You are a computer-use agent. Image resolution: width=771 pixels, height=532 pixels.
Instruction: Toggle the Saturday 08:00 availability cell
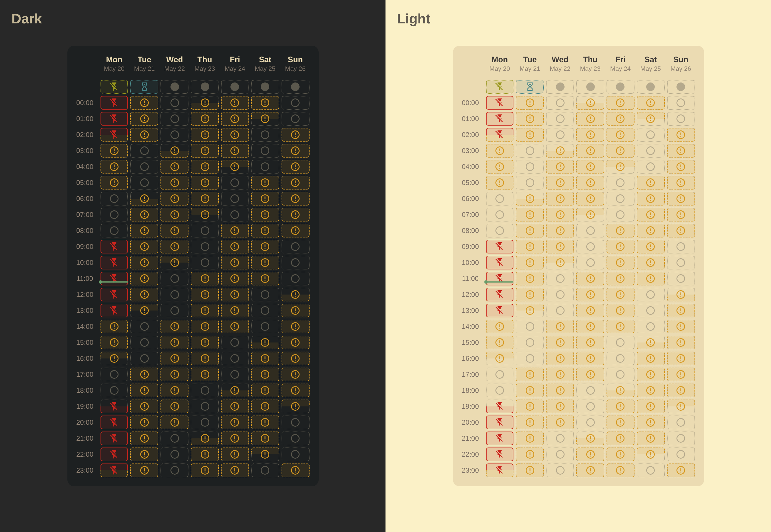tap(265, 230)
